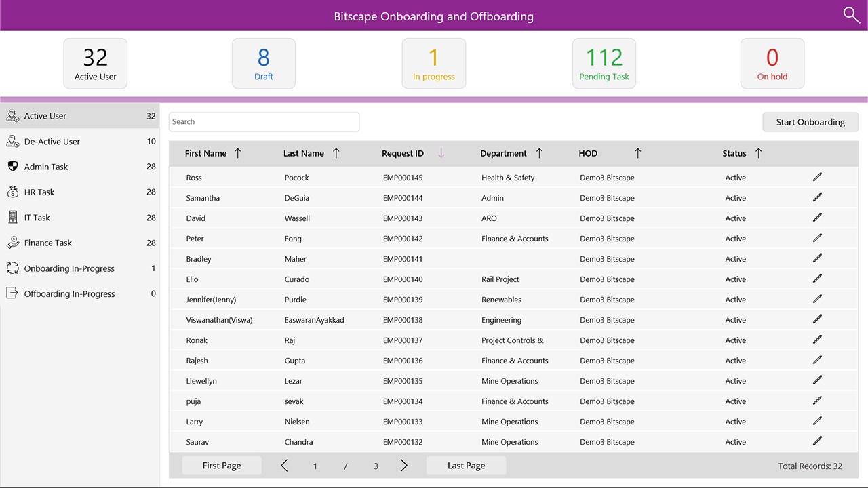Edit Jennifer(Jenny) Purdie's record
The width and height of the screenshot is (868, 488).
817,299
